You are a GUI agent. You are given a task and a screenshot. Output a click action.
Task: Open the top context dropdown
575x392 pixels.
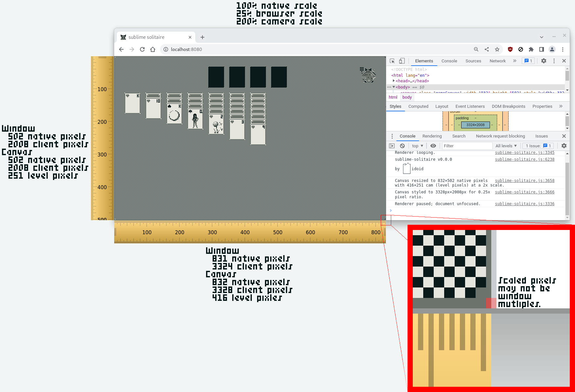point(417,146)
